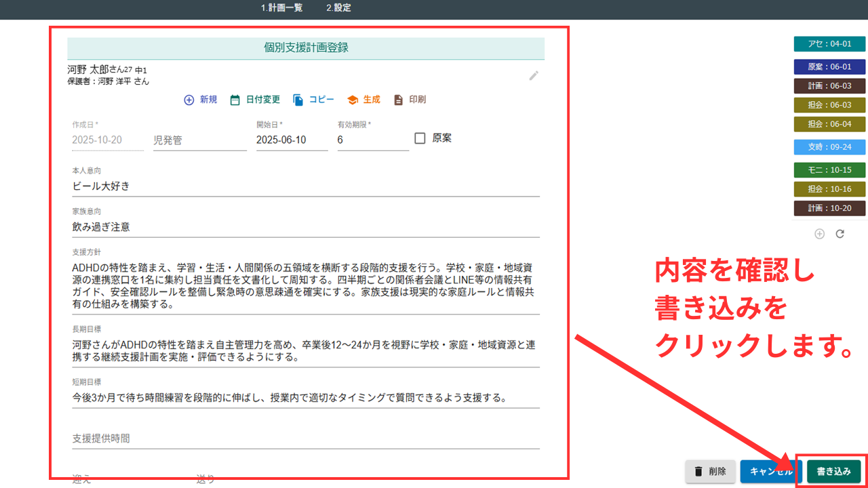Viewport: 868px width, 488px height.
Task: Click the 有効期限 field showing 6
Action: tap(373, 140)
